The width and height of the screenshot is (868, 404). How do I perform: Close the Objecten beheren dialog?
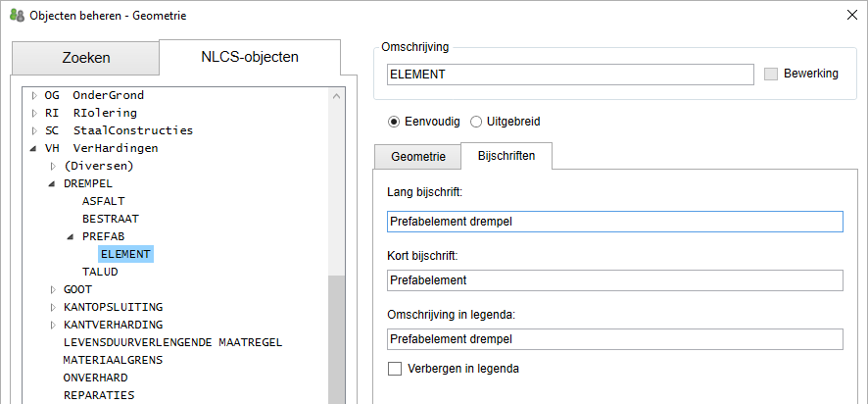tap(848, 16)
